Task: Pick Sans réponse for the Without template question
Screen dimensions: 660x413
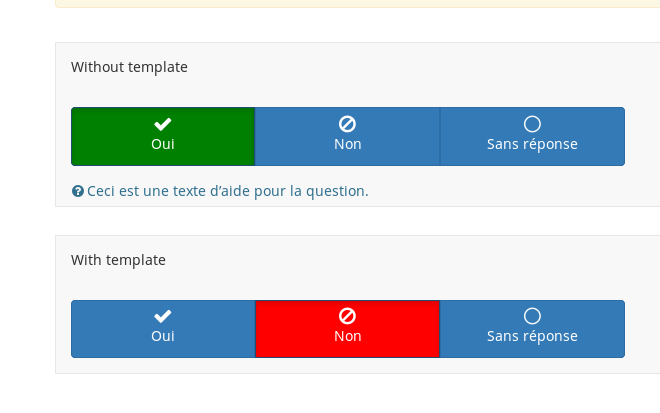Action: [x=532, y=136]
